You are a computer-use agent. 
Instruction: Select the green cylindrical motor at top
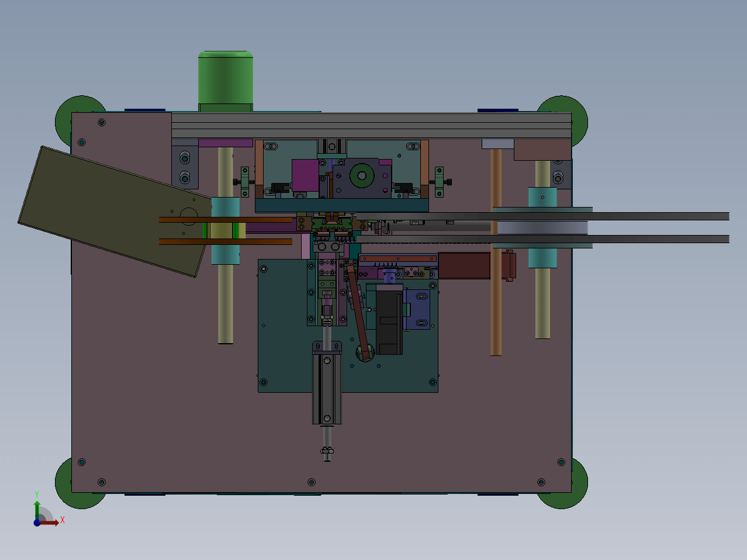[x=226, y=81]
